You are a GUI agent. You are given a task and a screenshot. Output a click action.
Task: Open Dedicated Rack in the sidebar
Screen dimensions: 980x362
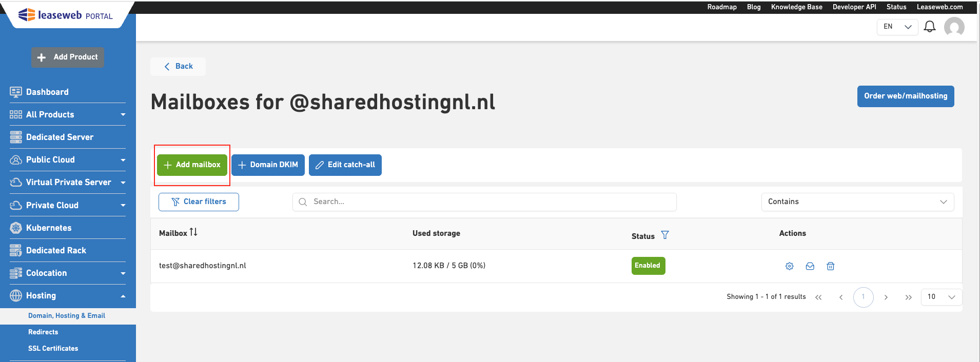[56, 251]
